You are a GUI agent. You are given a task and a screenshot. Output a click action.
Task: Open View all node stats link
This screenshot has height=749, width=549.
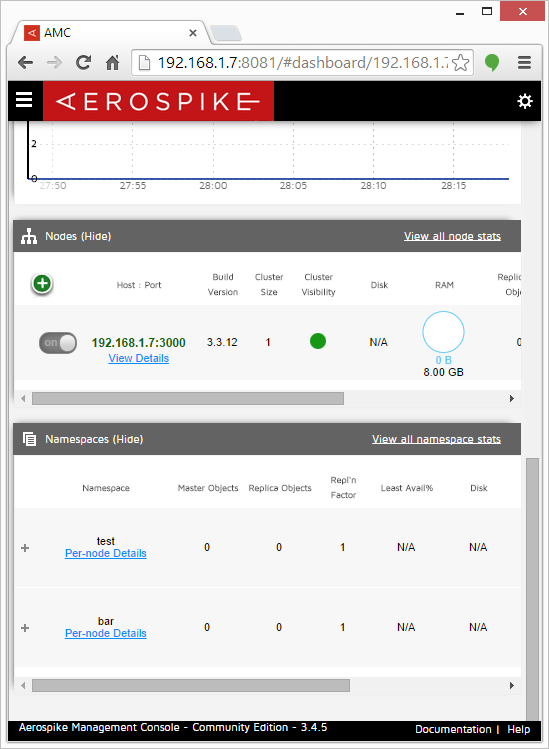pyautogui.click(x=452, y=236)
